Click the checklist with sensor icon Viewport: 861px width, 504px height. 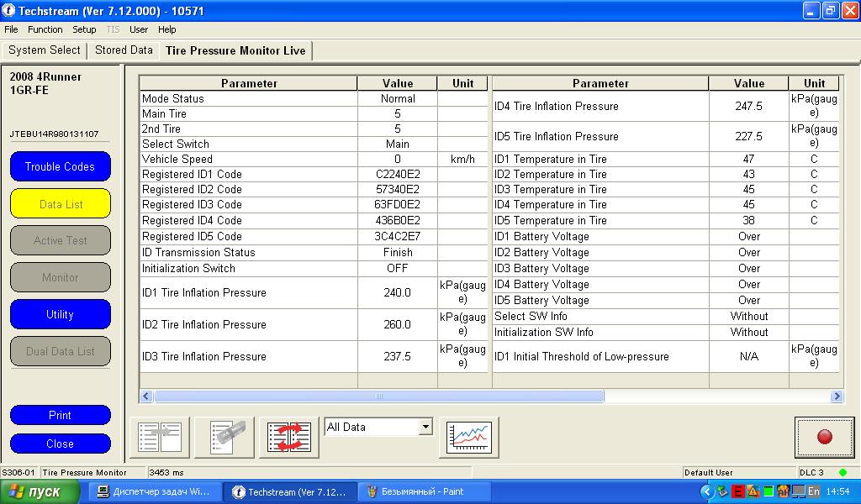pos(224,437)
